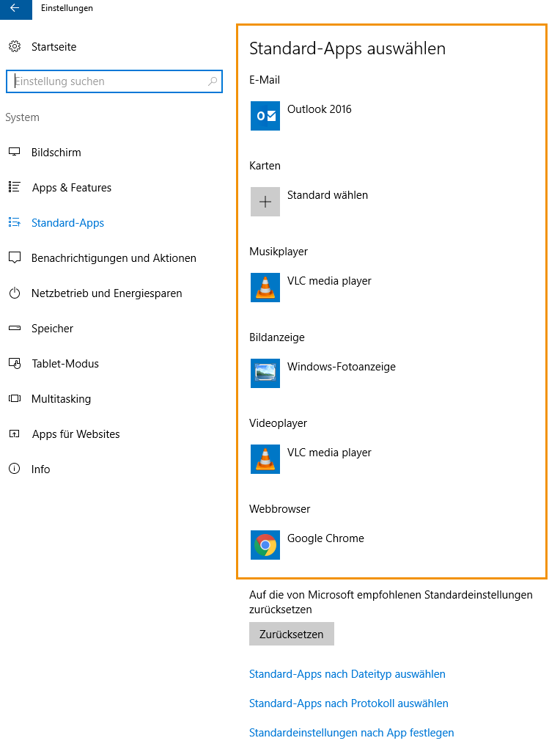
Task: Open the Speicher page
Action: coord(52,329)
